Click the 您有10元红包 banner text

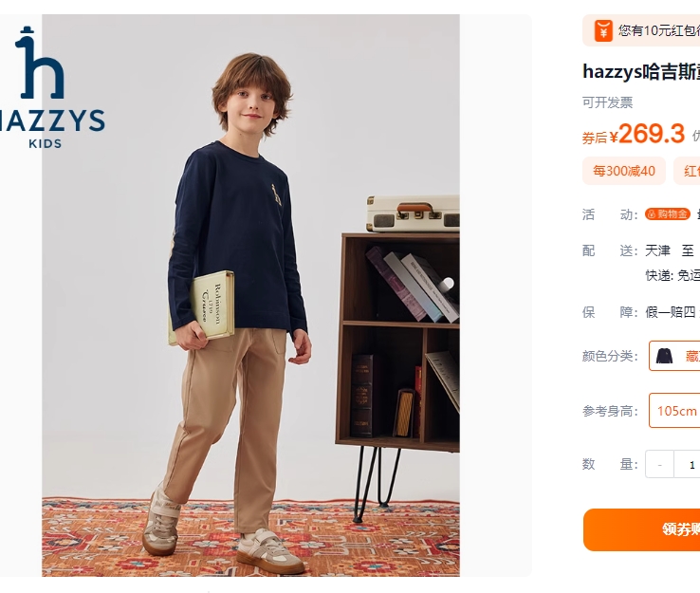coord(659,30)
